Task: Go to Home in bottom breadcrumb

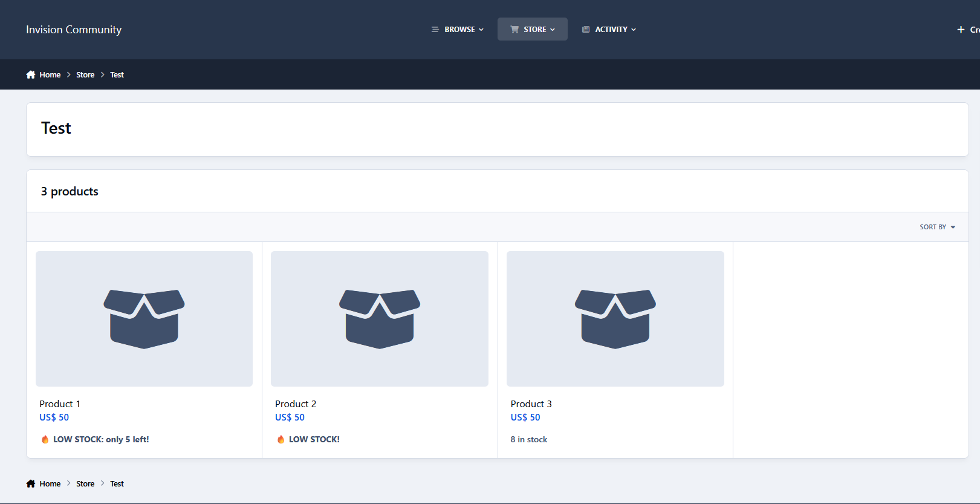Action: [50, 484]
